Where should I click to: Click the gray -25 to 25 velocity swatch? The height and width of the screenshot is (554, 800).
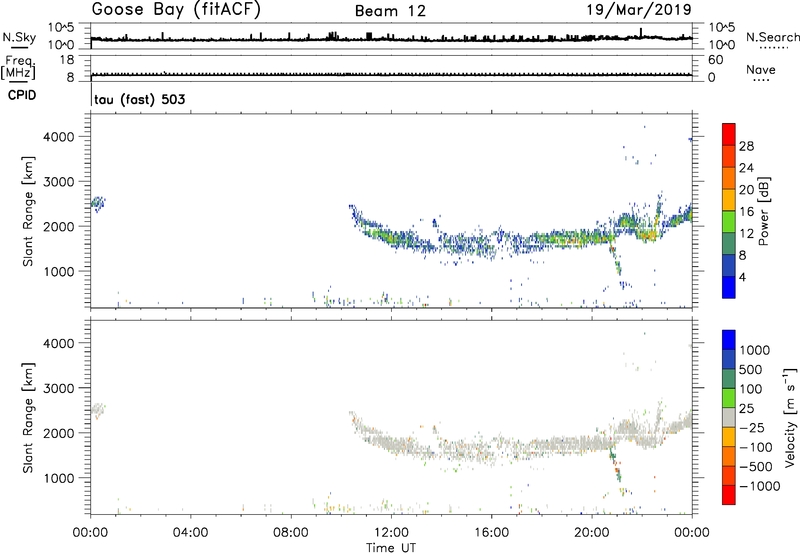(729, 418)
